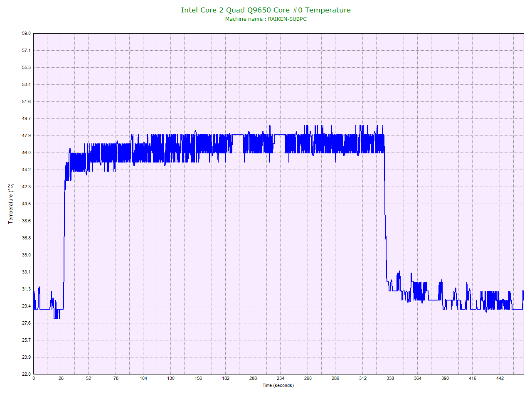Click the 36.8 y-axis value
The image size is (532, 399).
click(x=26, y=238)
